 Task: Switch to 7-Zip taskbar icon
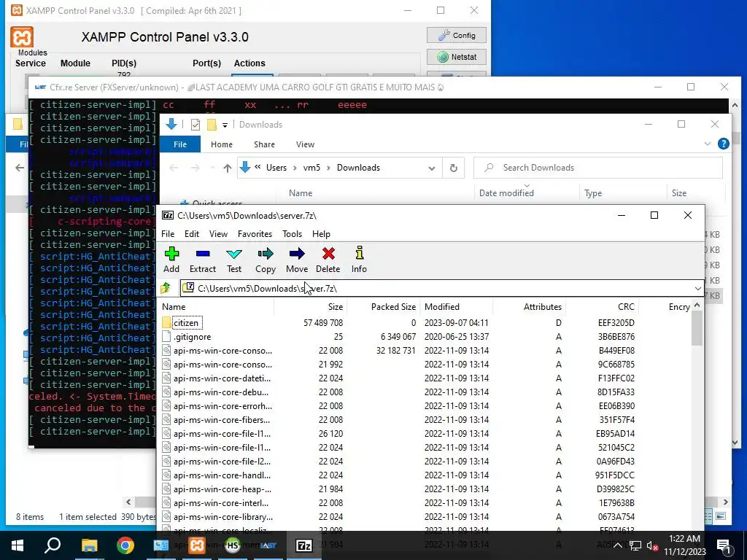pyautogui.click(x=304, y=545)
